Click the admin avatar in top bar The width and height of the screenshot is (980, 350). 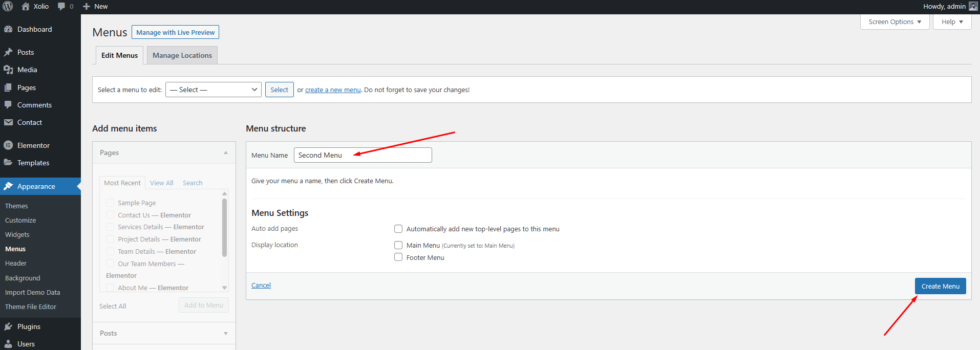click(973, 7)
